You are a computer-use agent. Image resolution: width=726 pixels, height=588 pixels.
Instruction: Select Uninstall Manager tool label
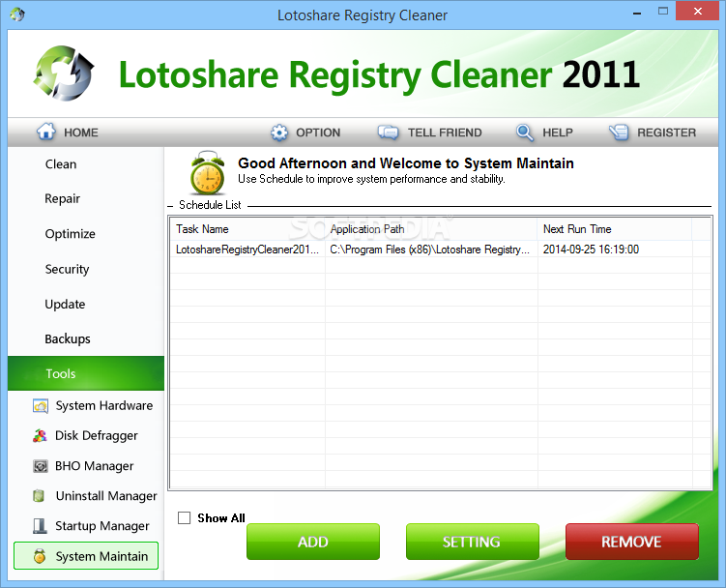pos(106,496)
